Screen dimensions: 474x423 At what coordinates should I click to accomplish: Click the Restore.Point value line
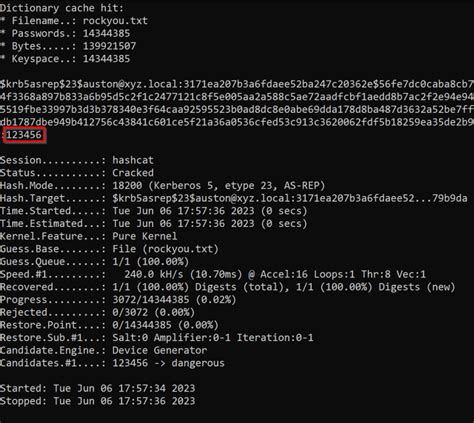[109, 325]
